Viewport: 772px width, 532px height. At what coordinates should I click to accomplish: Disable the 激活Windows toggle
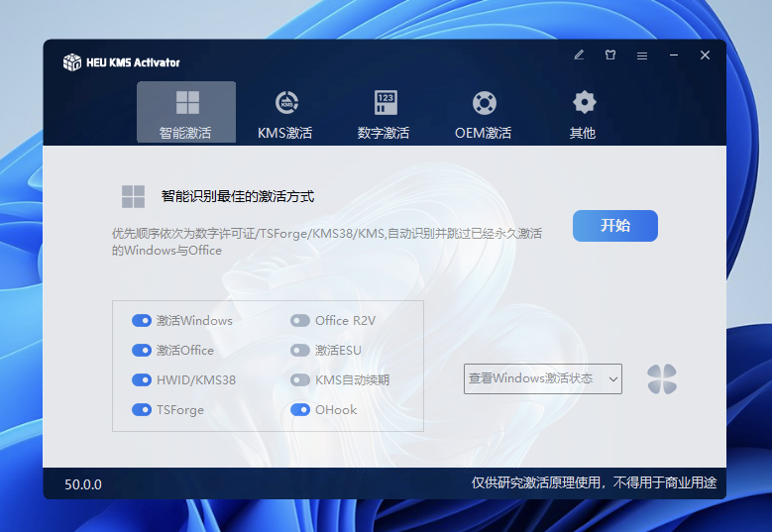[x=142, y=321]
